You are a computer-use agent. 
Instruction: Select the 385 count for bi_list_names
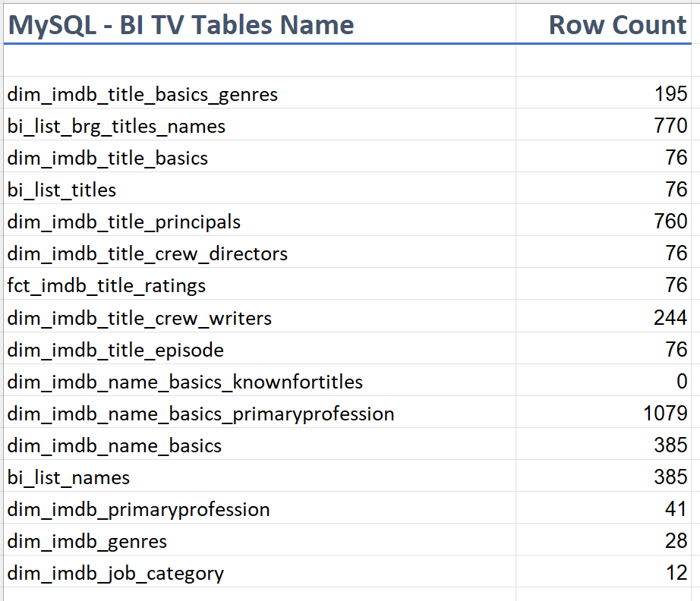604,476
